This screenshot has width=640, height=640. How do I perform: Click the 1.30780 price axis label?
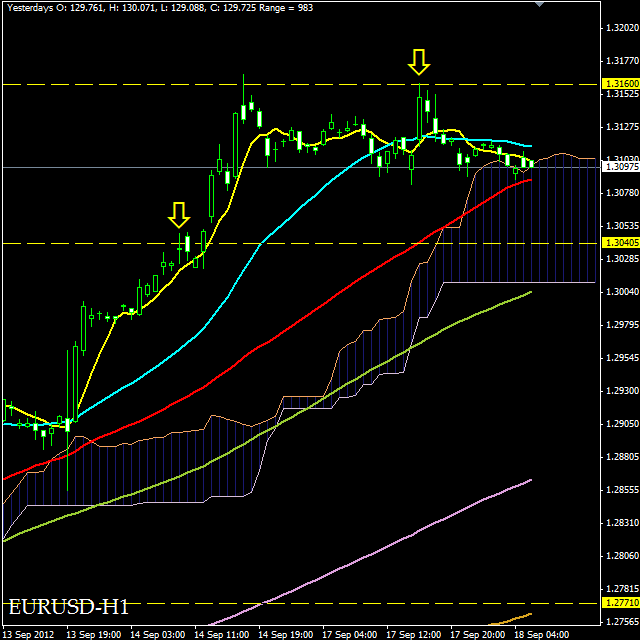(622, 192)
